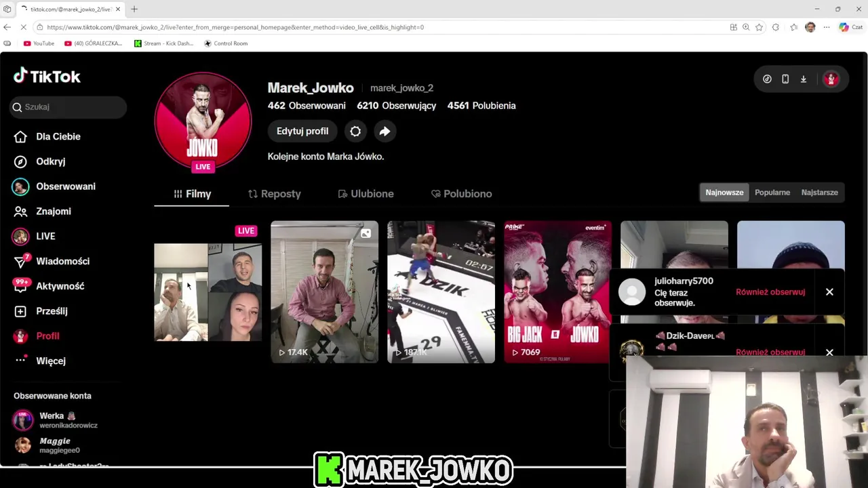Viewport: 868px width, 488px height.
Task: Open GÓRALECZKA bookmark
Action: click(93, 43)
